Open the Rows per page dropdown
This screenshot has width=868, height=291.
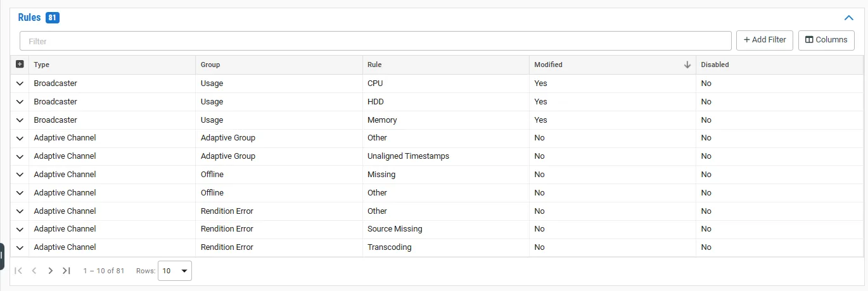click(175, 271)
